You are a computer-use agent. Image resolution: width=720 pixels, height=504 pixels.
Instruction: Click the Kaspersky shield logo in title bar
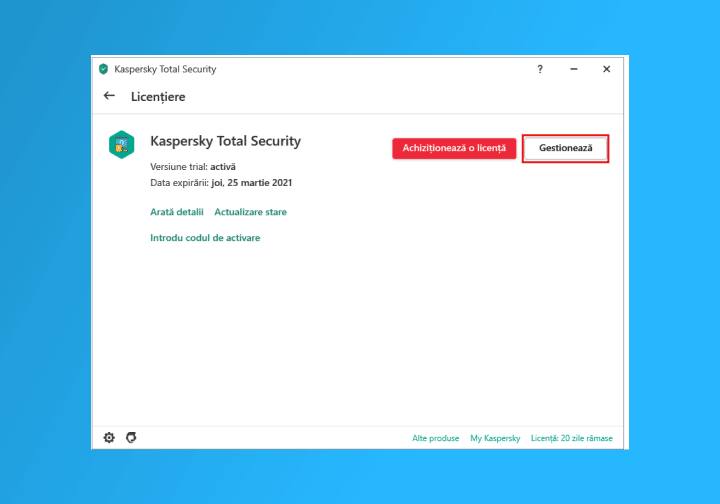103,69
